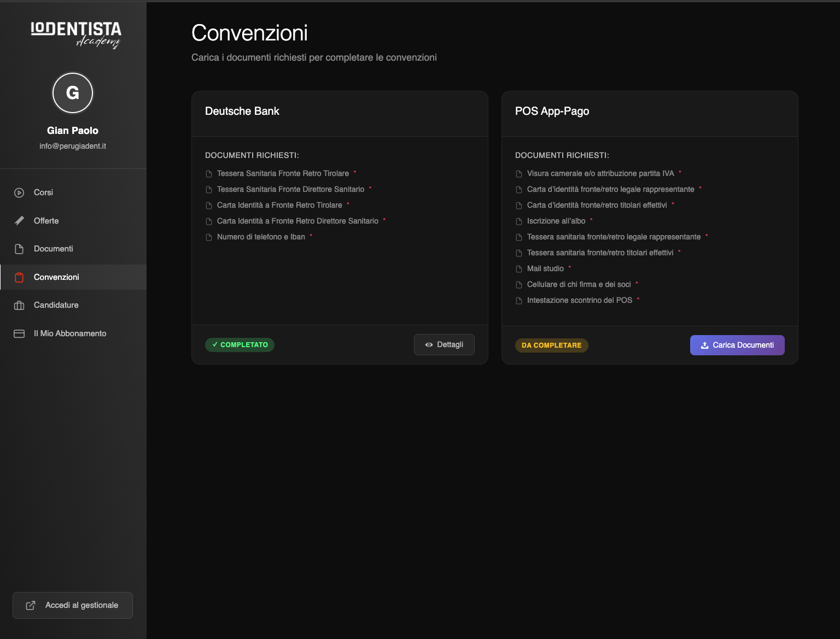Click the IoDentista Academy logo
This screenshot has height=639, width=840.
click(76, 34)
